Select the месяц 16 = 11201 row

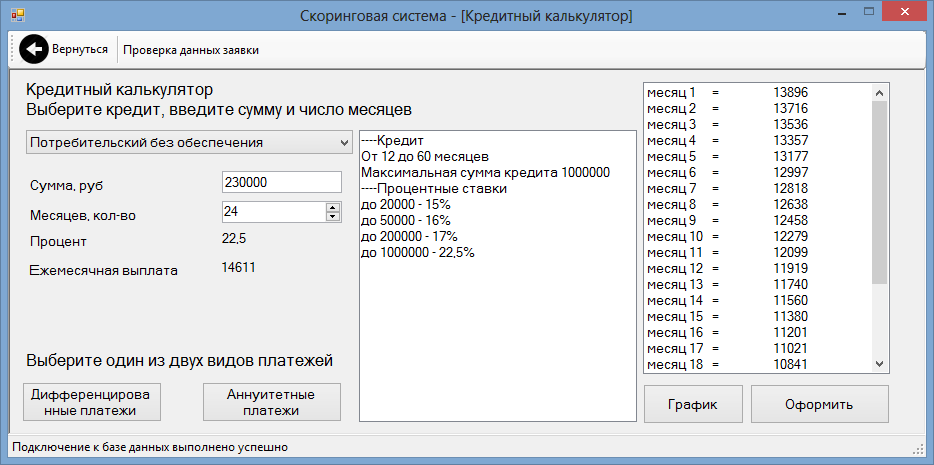[758, 332]
